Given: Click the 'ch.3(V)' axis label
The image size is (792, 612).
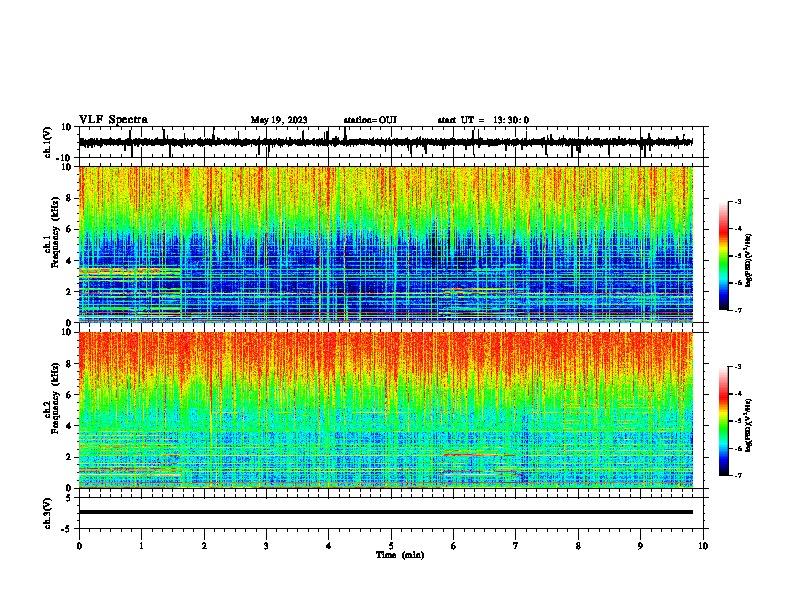Looking at the screenshot, I should tap(48, 513).
